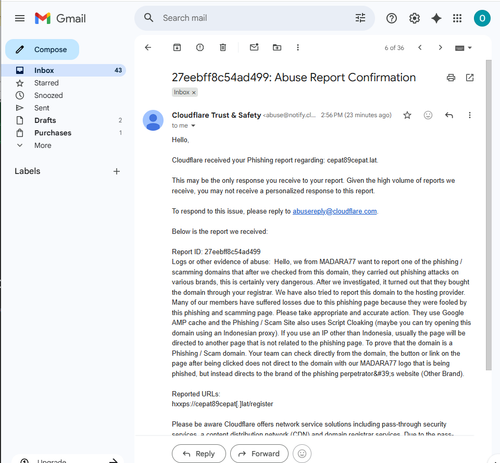Click the Reply button at bottom
Image resolution: width=500 pixels, height=463 pixels.
(199, 454)
